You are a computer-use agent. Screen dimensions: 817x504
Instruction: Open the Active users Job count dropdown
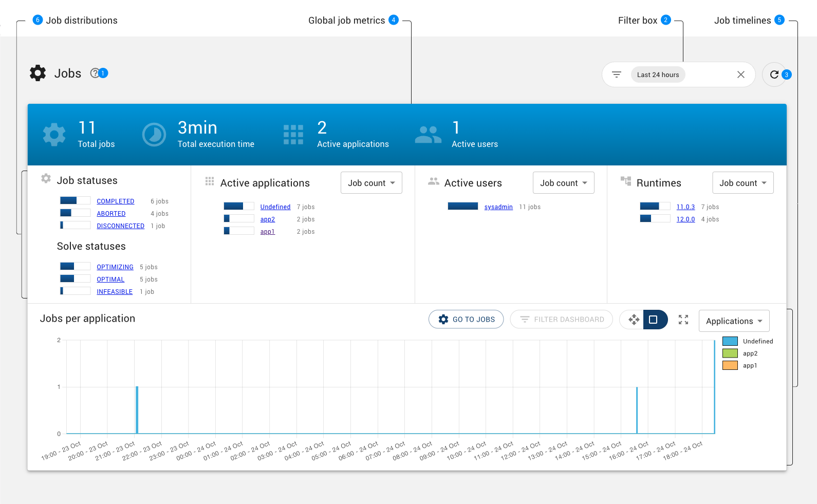(563, 183)
